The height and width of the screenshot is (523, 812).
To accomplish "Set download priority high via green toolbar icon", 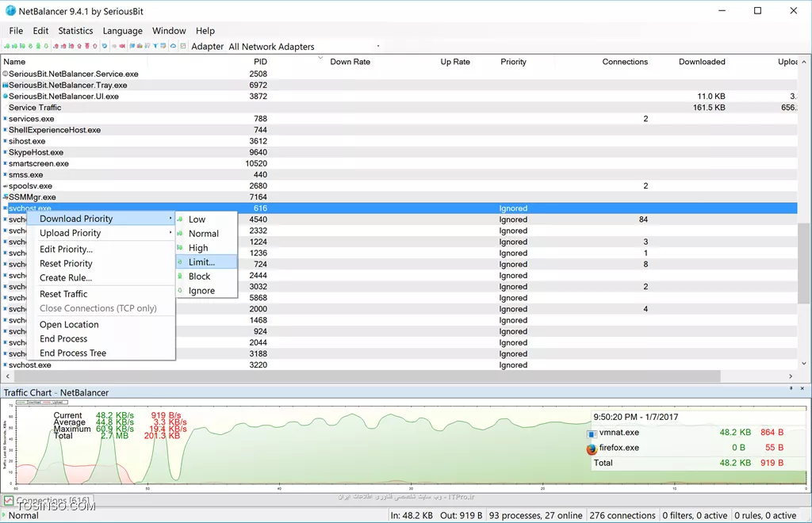I will click(x=22, y=46).
